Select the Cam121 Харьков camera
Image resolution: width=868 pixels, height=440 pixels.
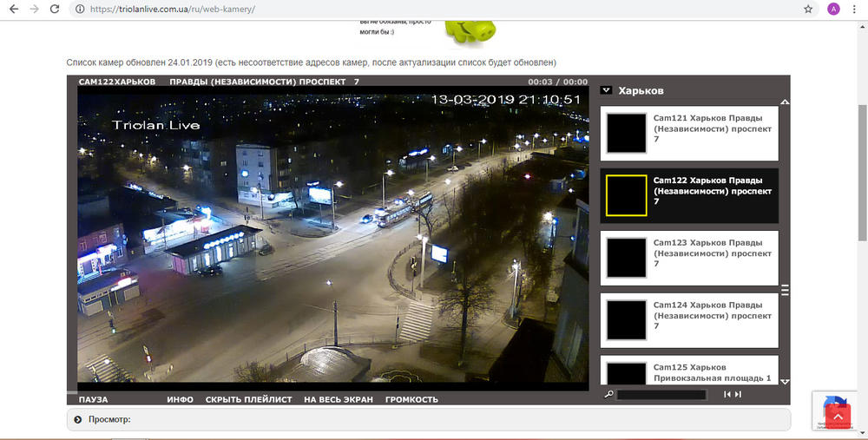pos(689,134)
